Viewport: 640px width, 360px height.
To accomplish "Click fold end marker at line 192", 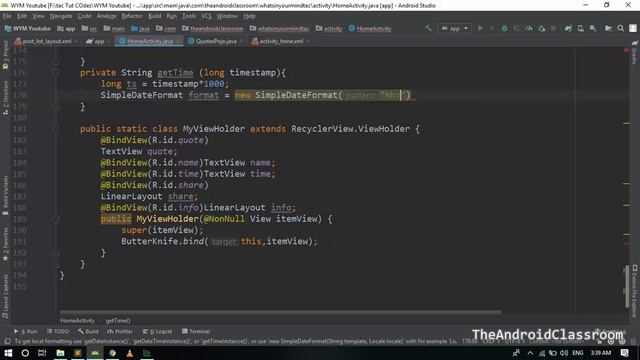I will [56, 253].
